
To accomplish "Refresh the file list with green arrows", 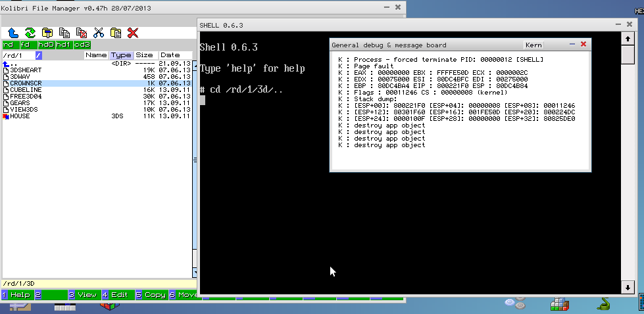I will click(30, 32).
